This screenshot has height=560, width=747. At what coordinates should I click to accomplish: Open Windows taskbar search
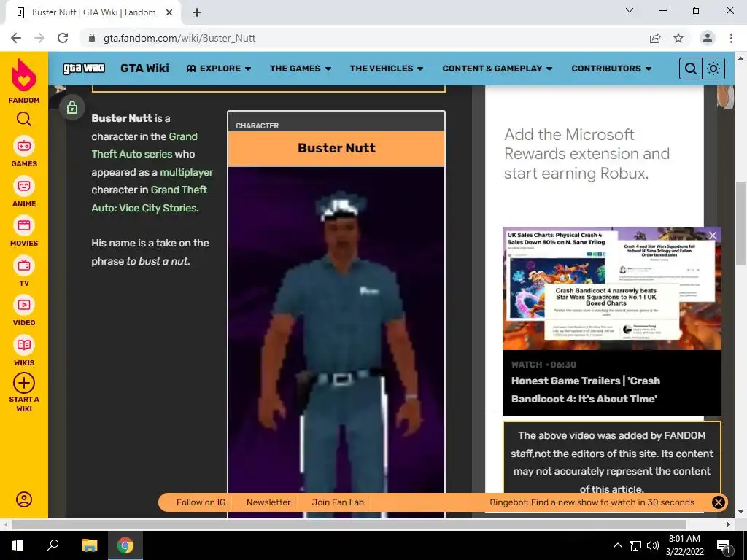(x=53, y=545)
